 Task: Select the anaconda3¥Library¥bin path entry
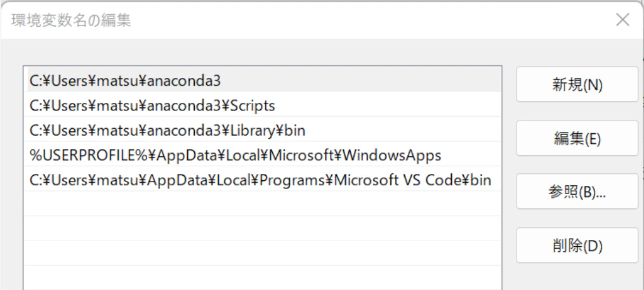pos(262,131)
